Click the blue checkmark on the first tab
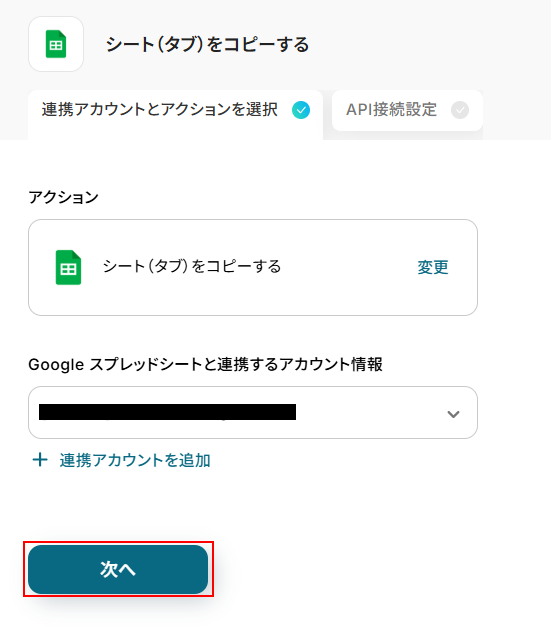Screen dimensions: 551x627 [301, 110]
